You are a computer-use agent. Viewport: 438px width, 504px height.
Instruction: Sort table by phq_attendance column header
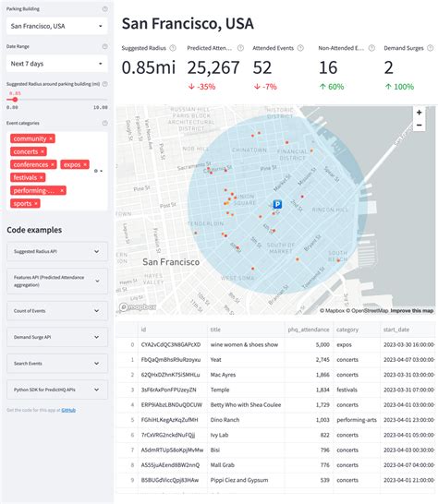pos(309,330)
